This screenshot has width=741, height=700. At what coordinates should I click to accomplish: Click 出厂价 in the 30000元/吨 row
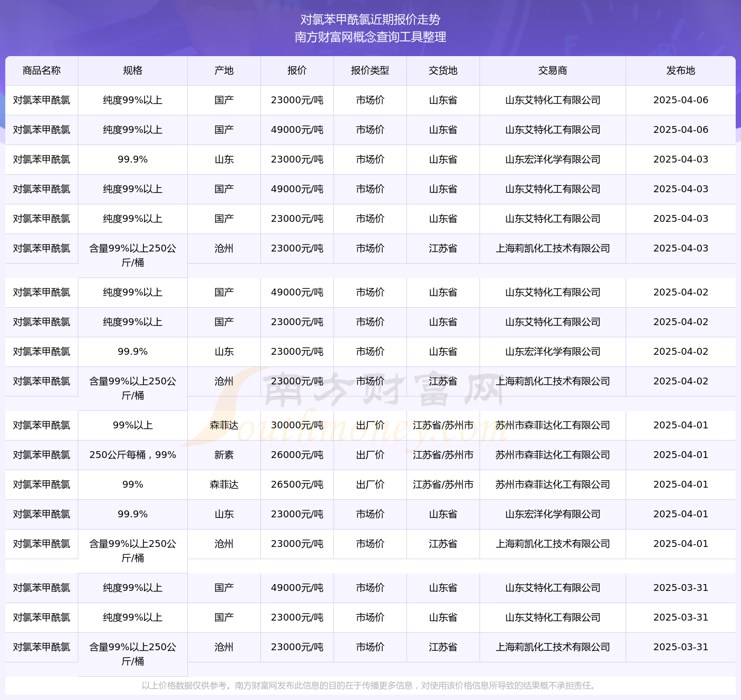point(370,425)
